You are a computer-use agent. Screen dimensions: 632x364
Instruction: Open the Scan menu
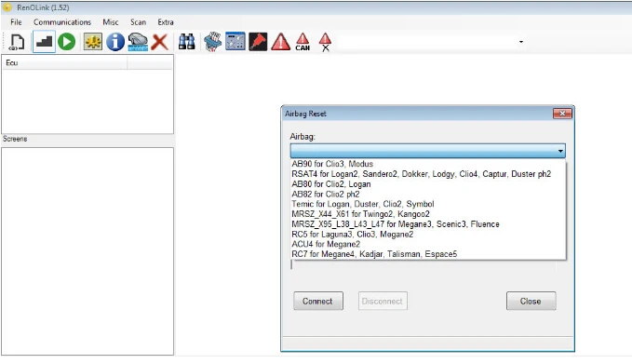[x=139, y=22]
